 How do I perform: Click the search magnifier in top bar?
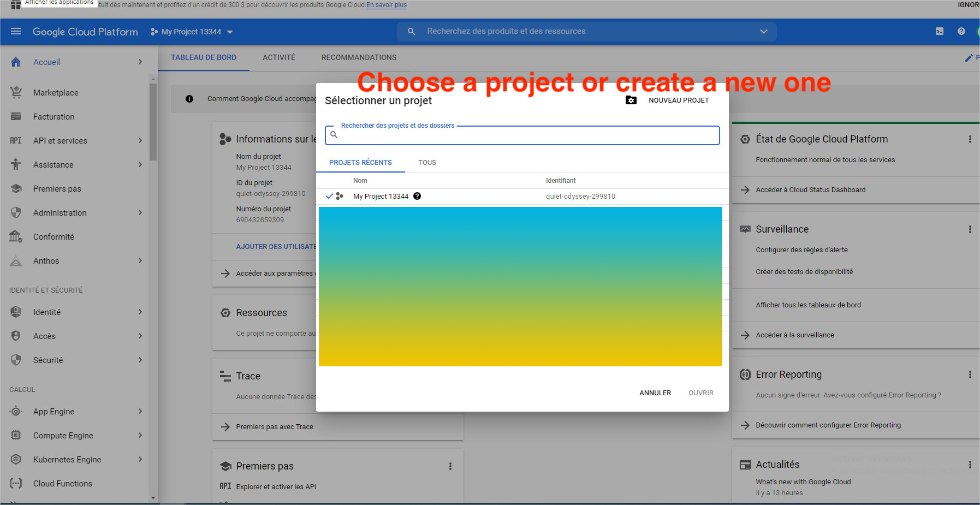pos(412,32)
